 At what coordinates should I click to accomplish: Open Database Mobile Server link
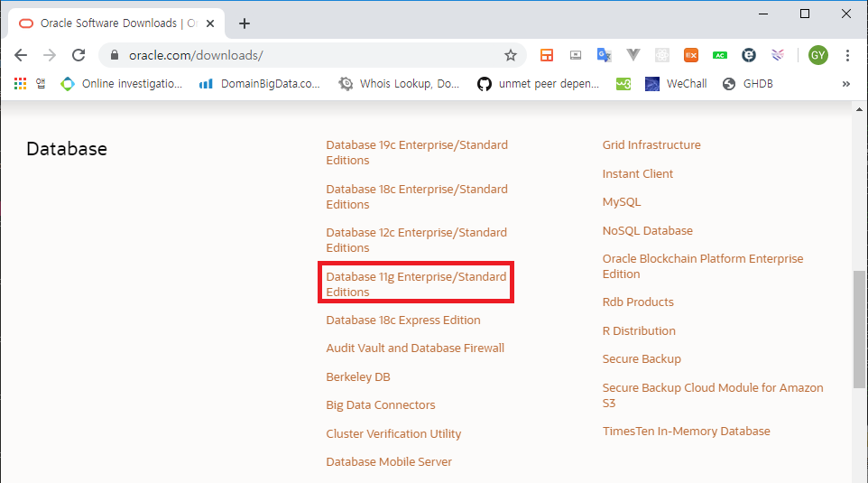click(389, 461)
